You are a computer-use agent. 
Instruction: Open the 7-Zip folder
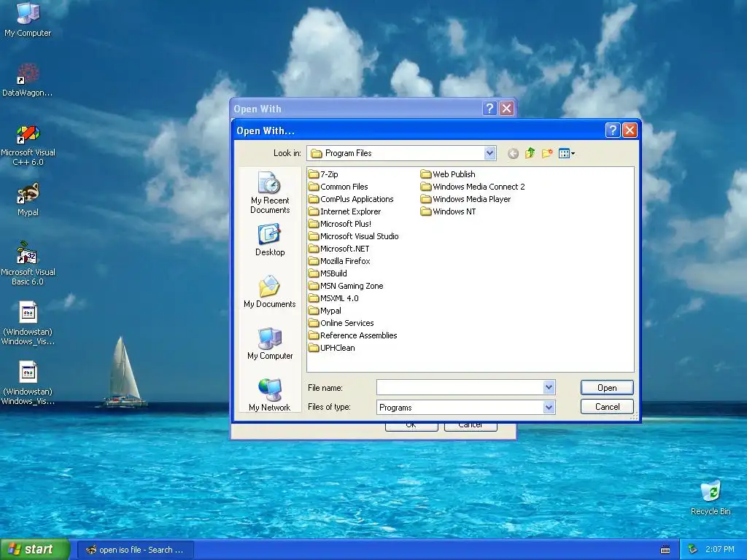click(323, 174)
